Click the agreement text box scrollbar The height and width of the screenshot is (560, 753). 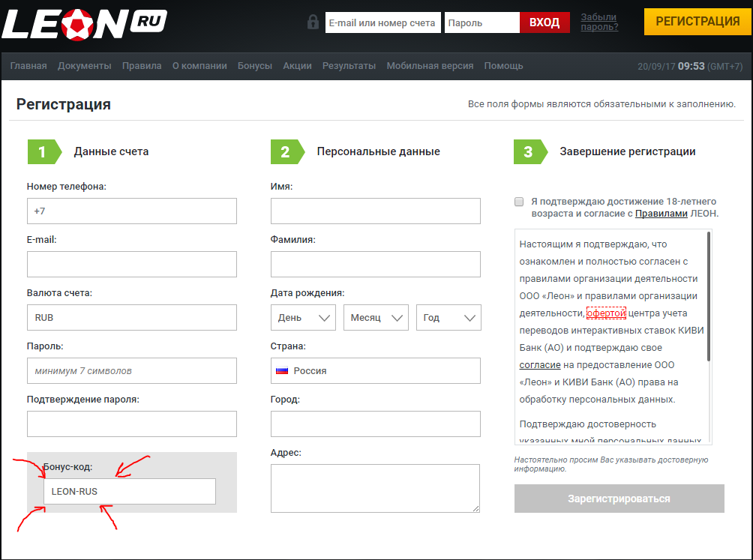point(709,297)
